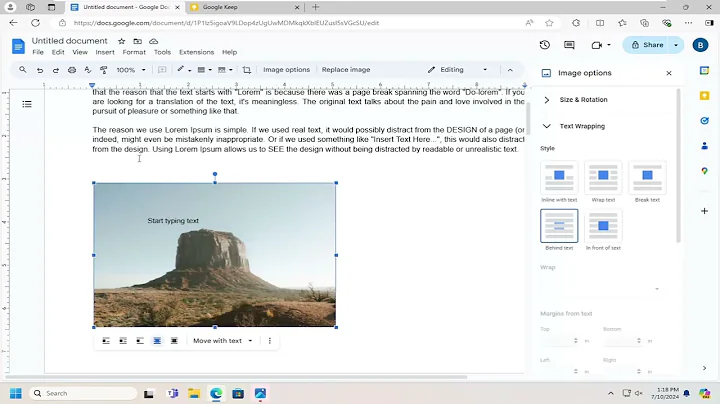Image resolution: width=720 pixels, height=404 pixels.
Task: Open the Extensions menu
Action: click(197, 52)
